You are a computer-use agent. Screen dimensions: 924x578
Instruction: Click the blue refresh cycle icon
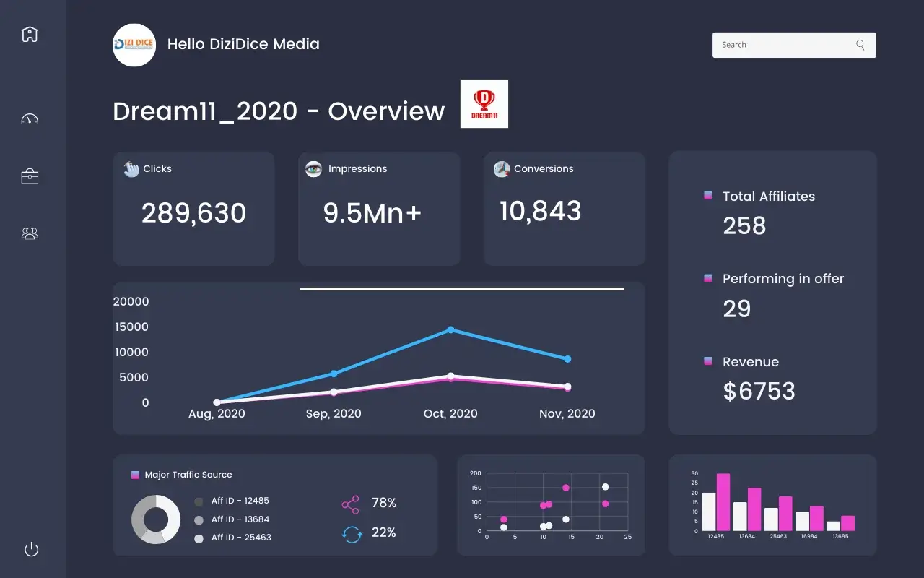(x=352, y=534)
